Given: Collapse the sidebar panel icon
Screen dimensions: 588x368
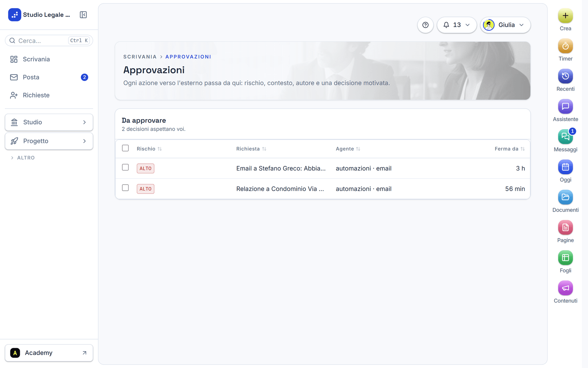Looking at the screenshot, I should pyautogui.click(x=83, y=15).
